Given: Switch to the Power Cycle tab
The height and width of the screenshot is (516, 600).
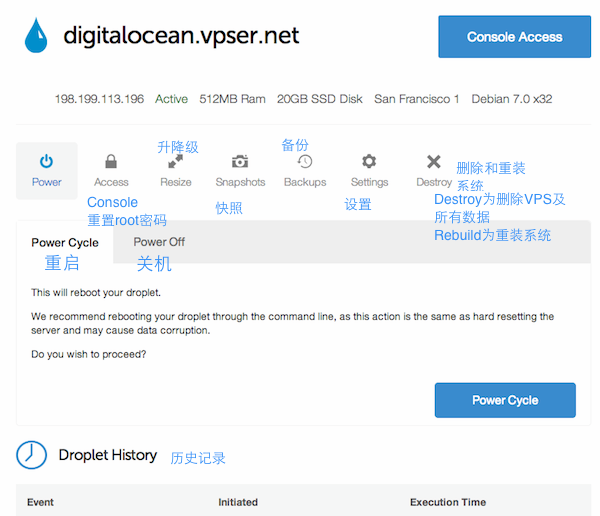Looking at the screenshot, I should tap(65, 243).
